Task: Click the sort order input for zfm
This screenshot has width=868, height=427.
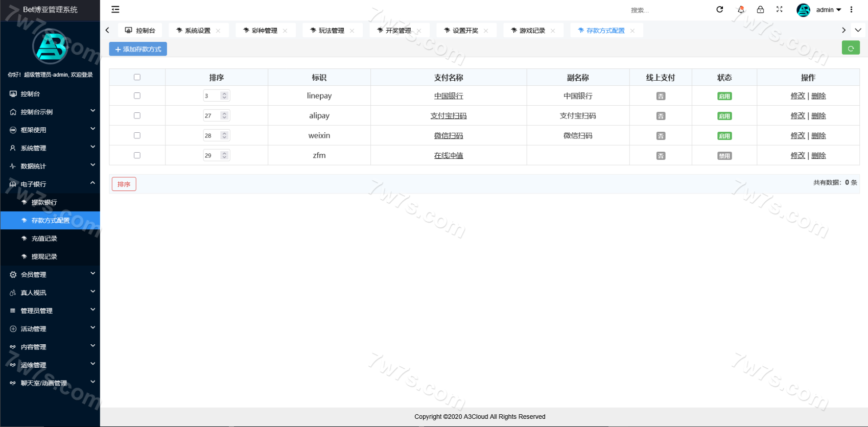Action: 212,155
